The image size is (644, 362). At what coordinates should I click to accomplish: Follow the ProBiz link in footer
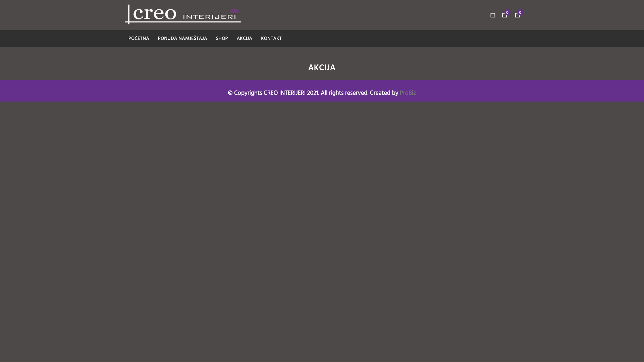(x=408, y=93)
